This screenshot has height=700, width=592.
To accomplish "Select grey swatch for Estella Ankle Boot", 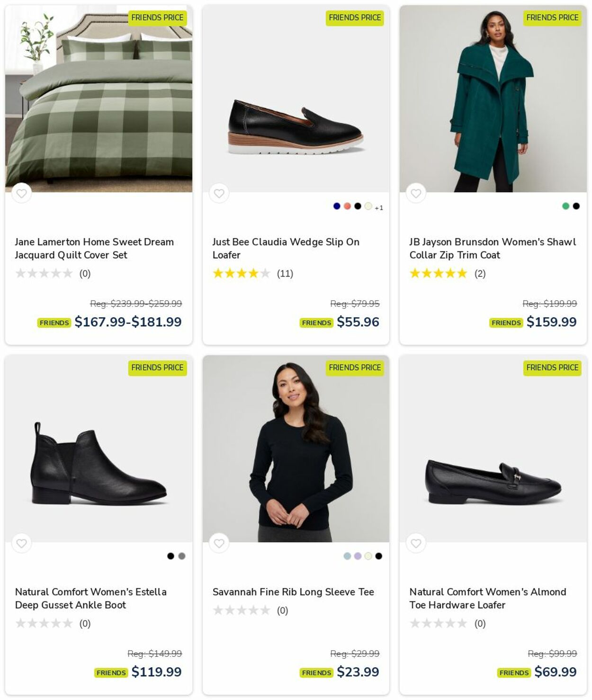I will pos(181,556).
